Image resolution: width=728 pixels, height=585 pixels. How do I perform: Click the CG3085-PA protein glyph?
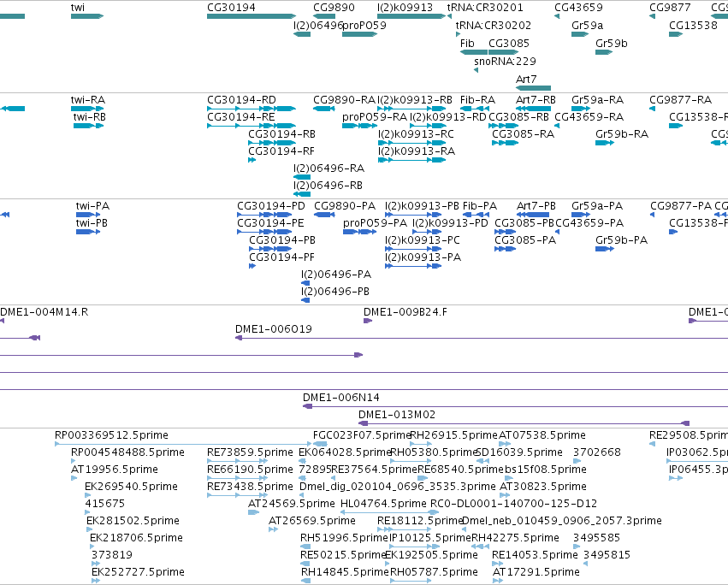[x=505, y=249]
